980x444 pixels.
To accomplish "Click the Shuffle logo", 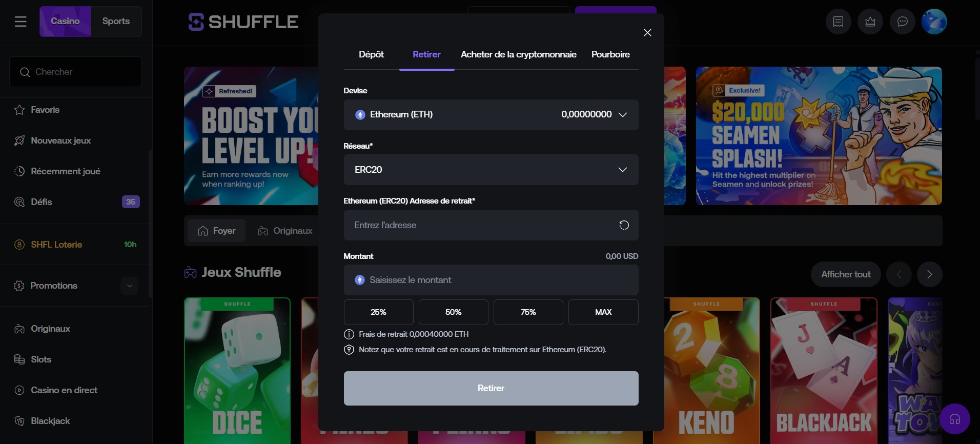I will [x=243, y=22].
